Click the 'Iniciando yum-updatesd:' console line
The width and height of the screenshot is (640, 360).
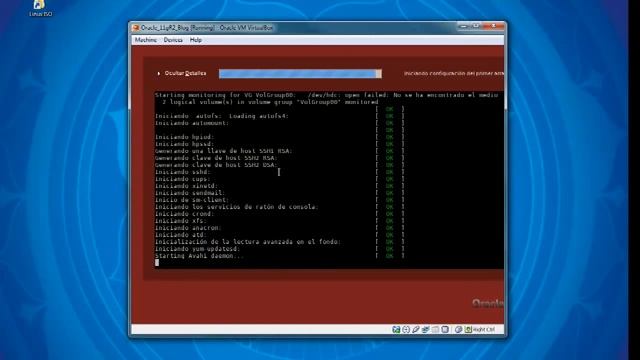(198, 249)
